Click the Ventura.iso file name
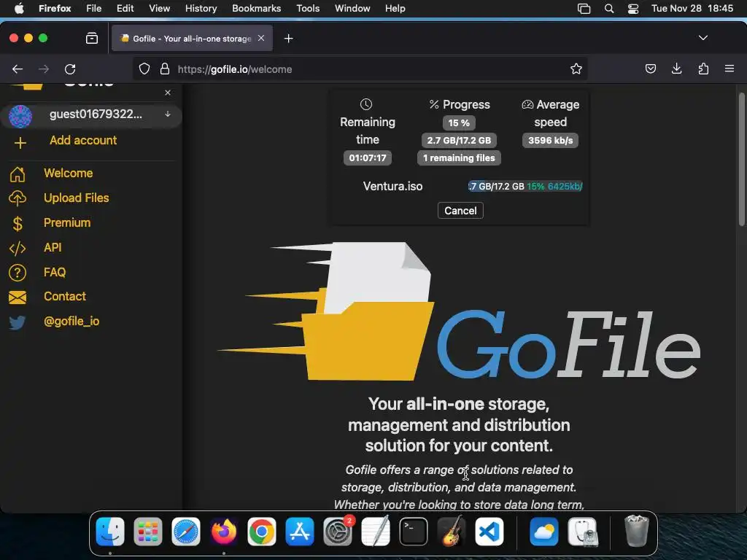 [392, 186]
